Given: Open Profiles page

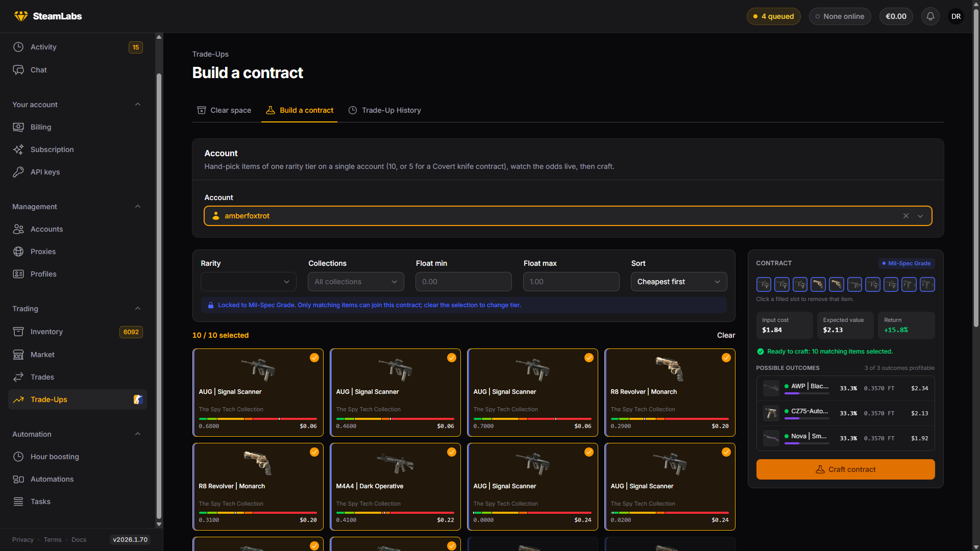Looking at the screenshot, I should click(78, 274).
